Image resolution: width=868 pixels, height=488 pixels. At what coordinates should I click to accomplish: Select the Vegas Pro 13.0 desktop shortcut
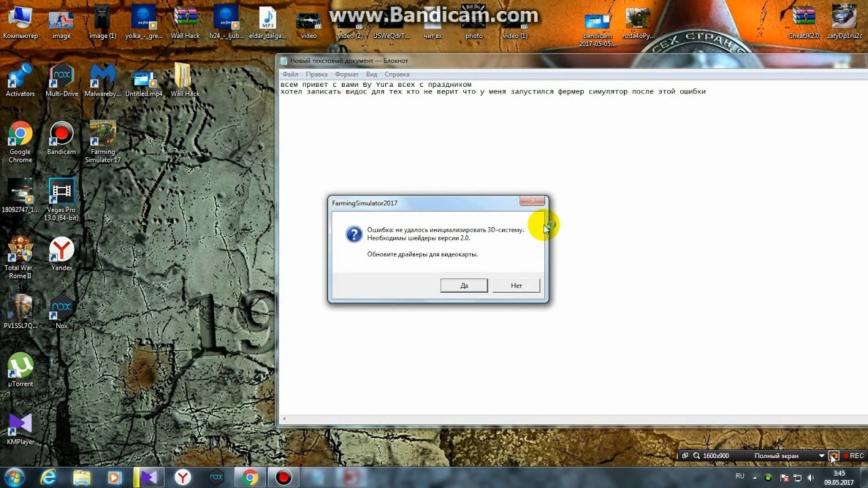click(62, 200)
